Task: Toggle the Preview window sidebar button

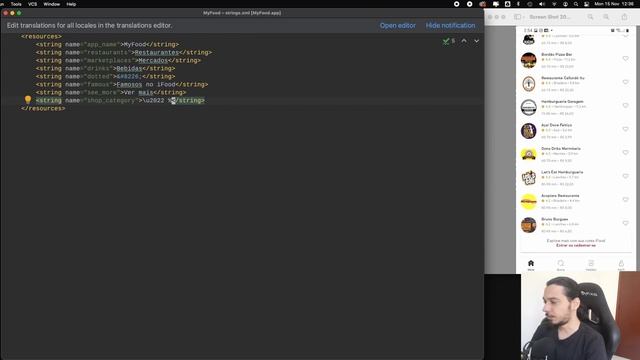Action: coord(518,17)
